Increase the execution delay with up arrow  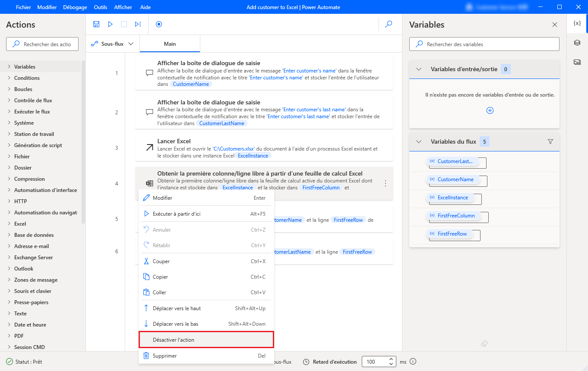pos(392,359)
